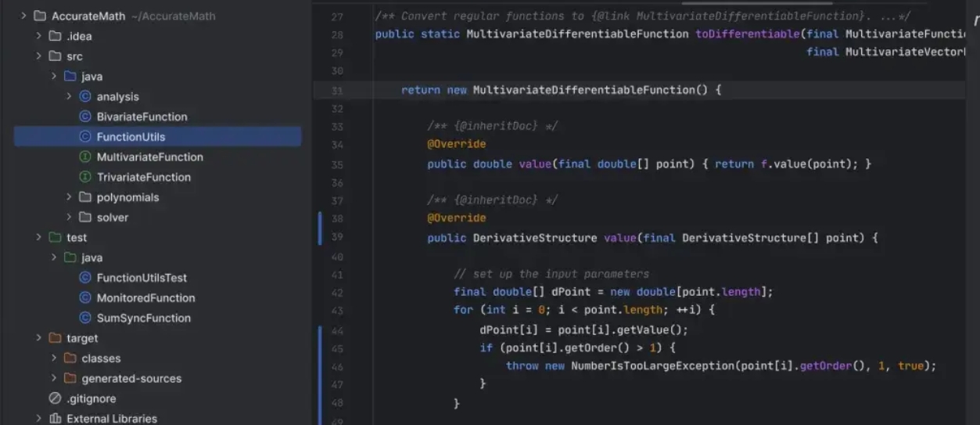Click the generated-sources folder icon
Screen dimensions: 980x425
tap(70, 379)
